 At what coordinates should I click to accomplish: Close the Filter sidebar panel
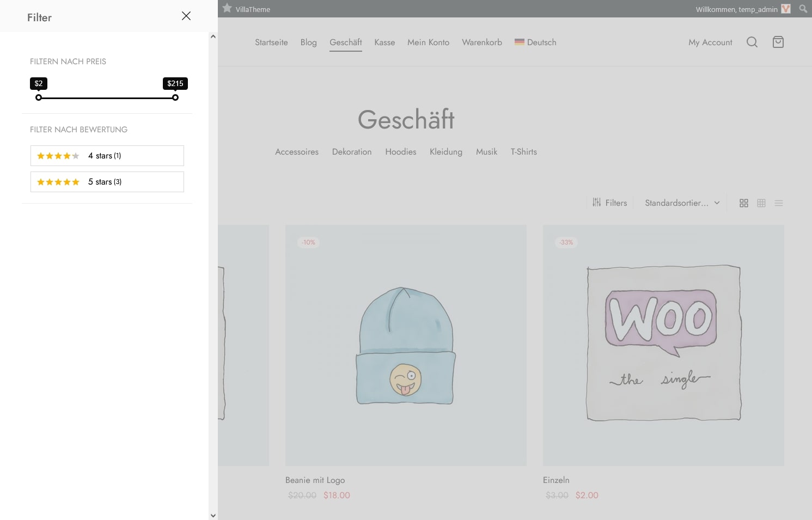(186, 16)
